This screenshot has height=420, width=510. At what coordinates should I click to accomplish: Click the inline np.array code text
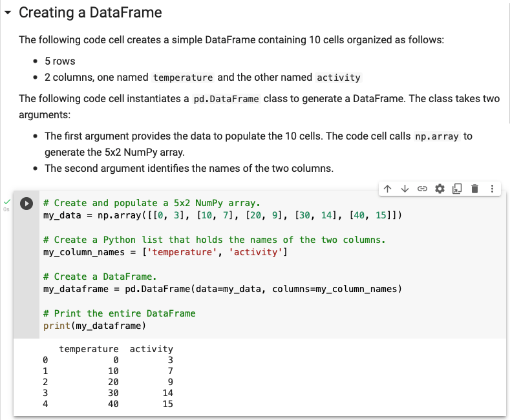[x=437, y=136]
